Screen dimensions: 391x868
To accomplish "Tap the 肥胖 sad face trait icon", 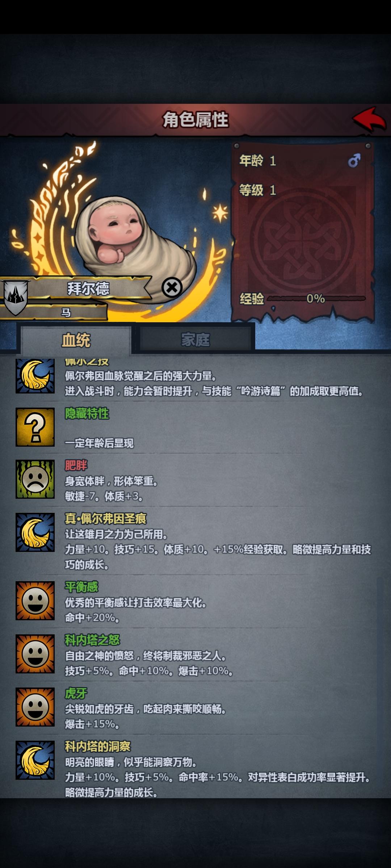I will 35,479.
